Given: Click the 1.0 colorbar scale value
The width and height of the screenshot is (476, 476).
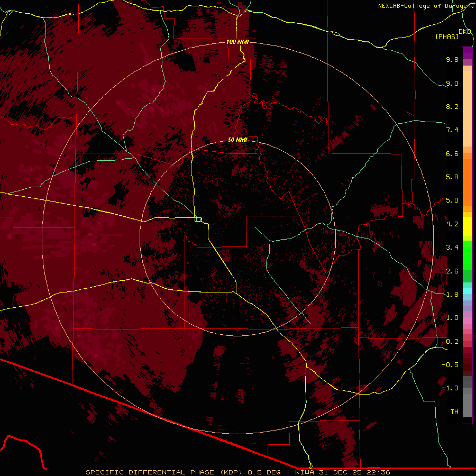Looking at the screenshot, I should pyautogui.click(x=452, y=318).
